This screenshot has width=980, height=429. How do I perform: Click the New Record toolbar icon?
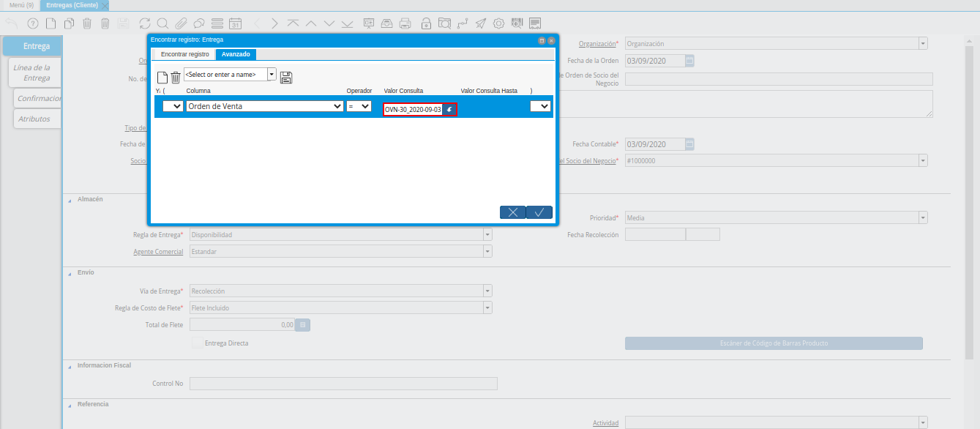(x=51, y=23)
